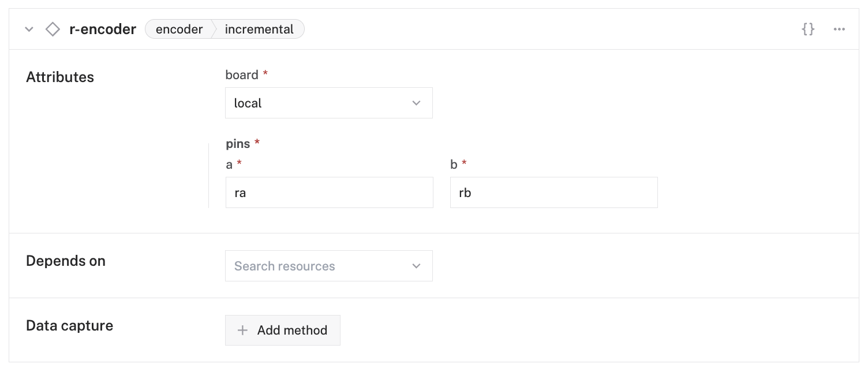
Task: Select the r-encoder component name
Action: pyautogui.click(x=103, y=29)
